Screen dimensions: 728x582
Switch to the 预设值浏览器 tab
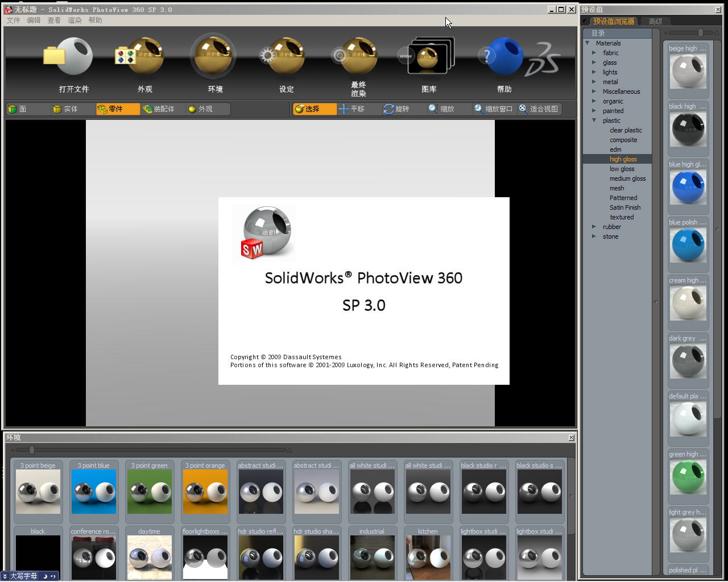point(614,22)
